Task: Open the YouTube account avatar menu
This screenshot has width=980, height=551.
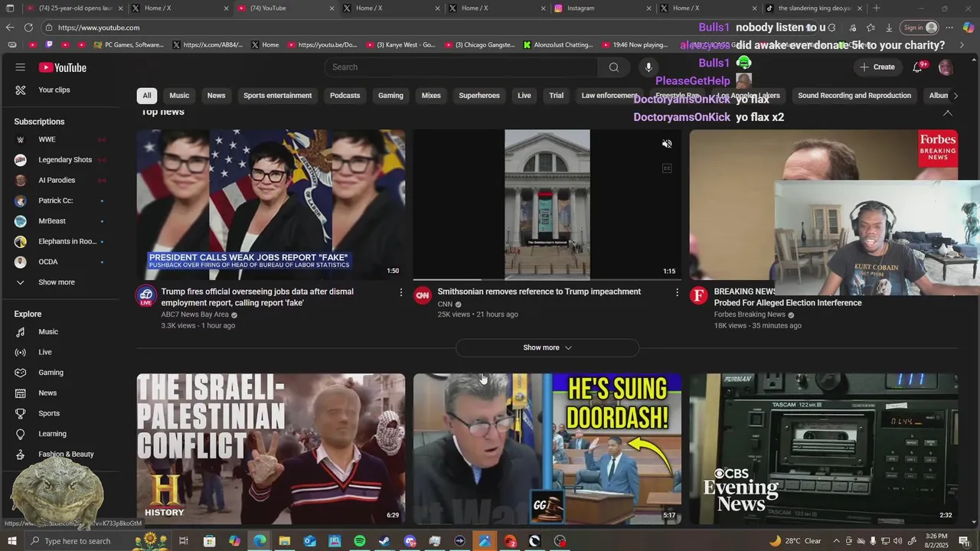Action: pos(946,67)
